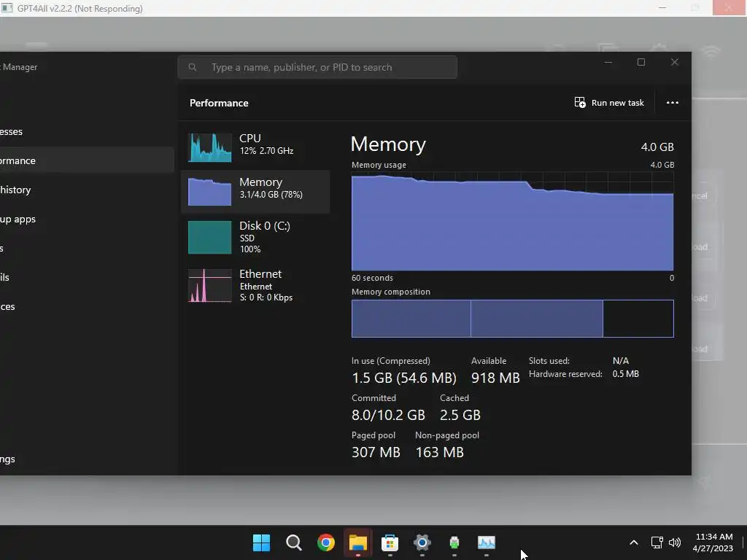Image resolution: width=747 pixels, height=560 pixels.
Task: Click the Hardware reserved value 0.5 MB
Action: (x=625, y=374)
